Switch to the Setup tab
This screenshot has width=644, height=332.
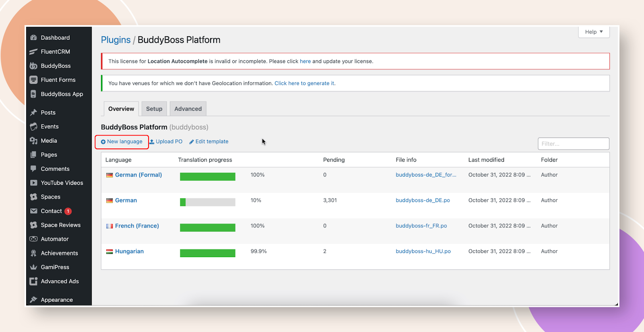pos(154,109)
